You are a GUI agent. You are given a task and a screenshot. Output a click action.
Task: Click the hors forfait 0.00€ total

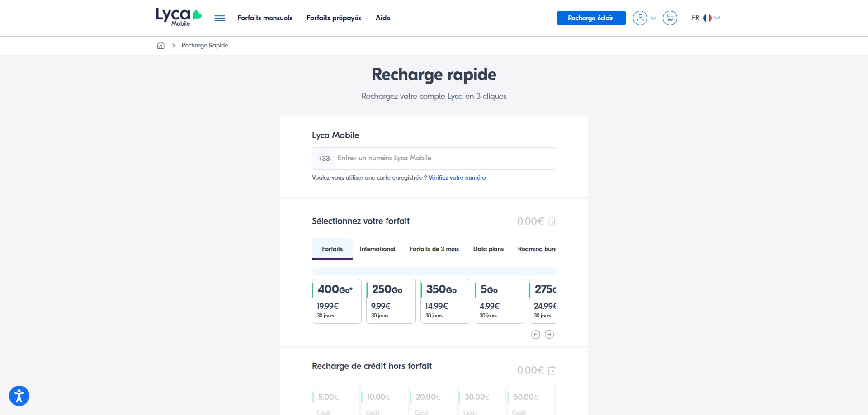click(x=530, y=370)
